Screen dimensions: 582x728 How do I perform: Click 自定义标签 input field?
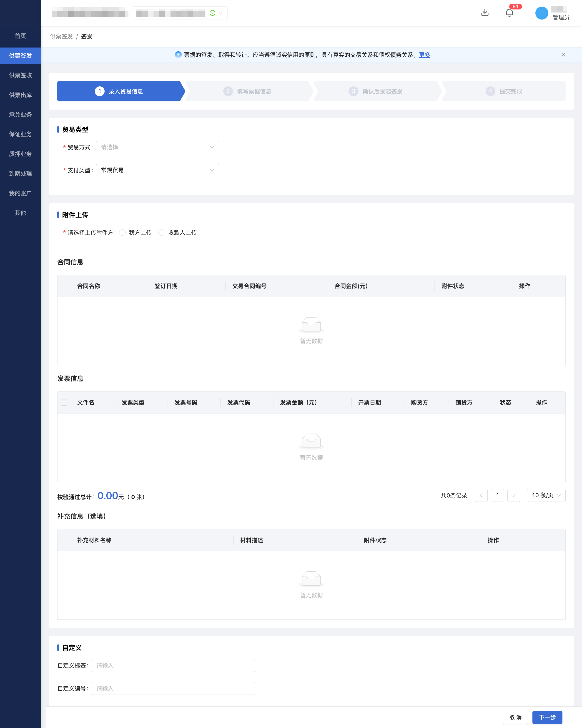click(x=173, y=665)
